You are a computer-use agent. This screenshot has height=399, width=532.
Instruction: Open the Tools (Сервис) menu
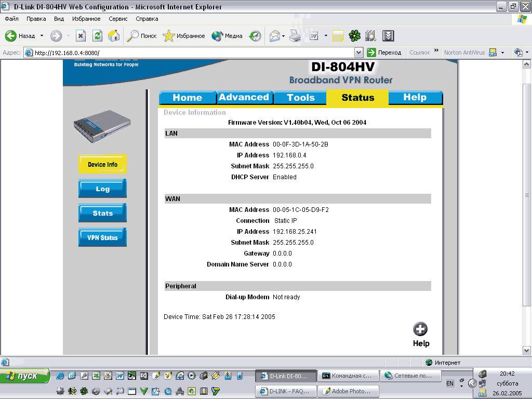118,19
